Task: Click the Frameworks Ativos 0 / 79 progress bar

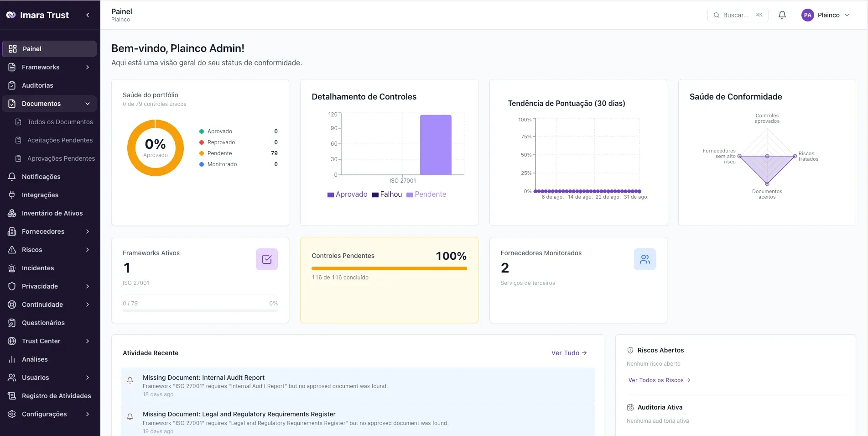Action: click(x=200, y=310)
